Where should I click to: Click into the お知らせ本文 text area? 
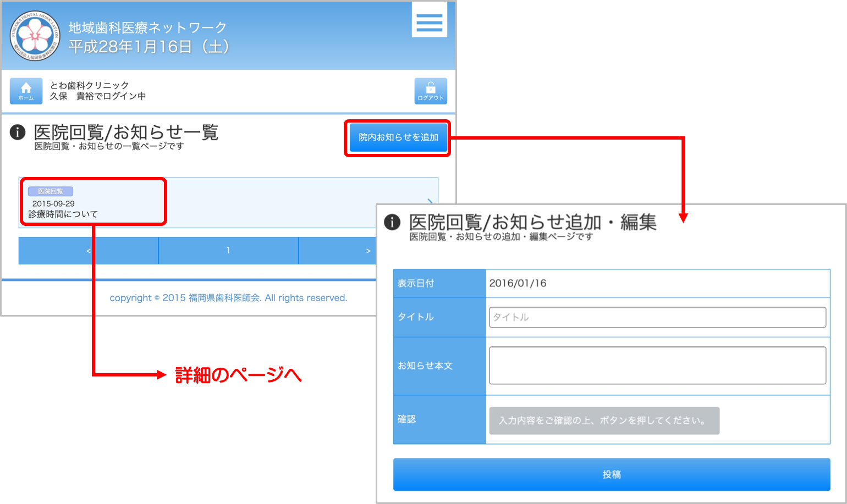(657, 365)
